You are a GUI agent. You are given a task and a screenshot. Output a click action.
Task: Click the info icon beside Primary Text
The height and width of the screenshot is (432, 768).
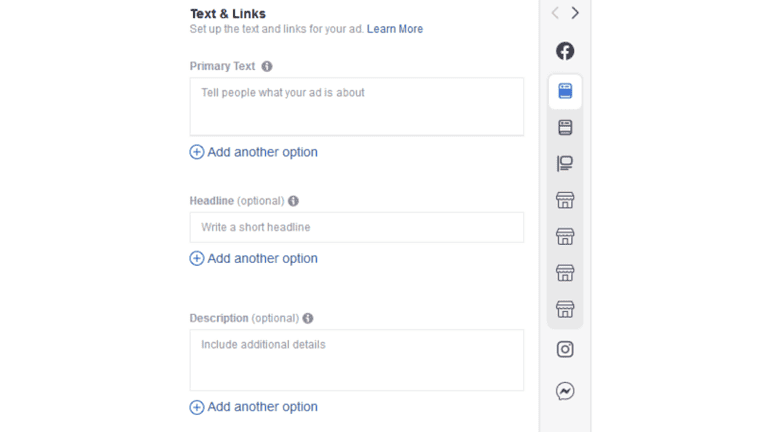pyautogui.click(x=267, y=66)
